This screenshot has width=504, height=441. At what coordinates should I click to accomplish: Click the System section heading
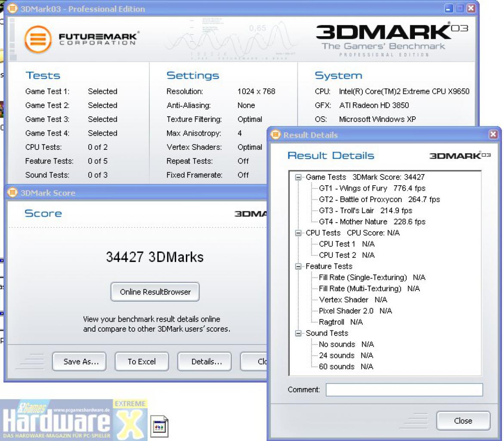(338, 76)
